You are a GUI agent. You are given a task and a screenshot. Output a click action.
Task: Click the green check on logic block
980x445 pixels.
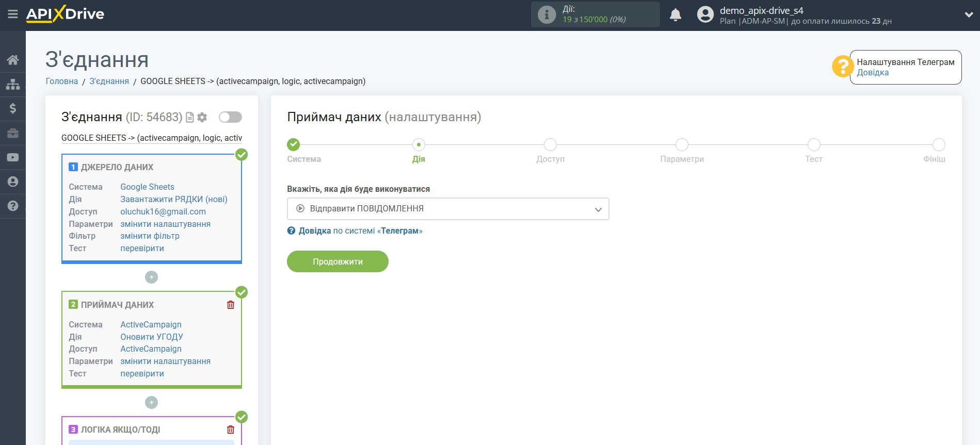click(242, 417)
